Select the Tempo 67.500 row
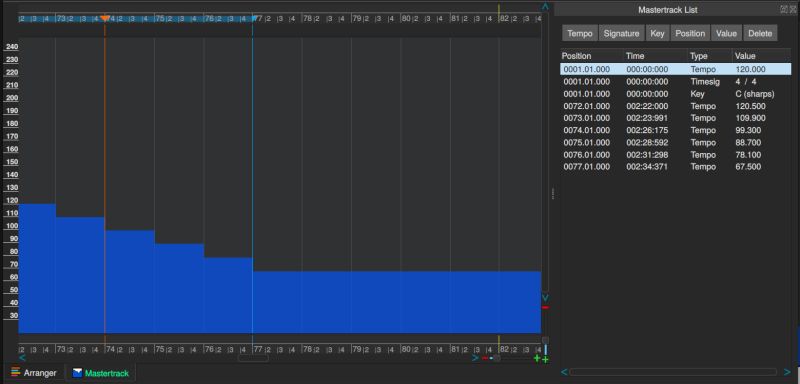 [676, 167]
